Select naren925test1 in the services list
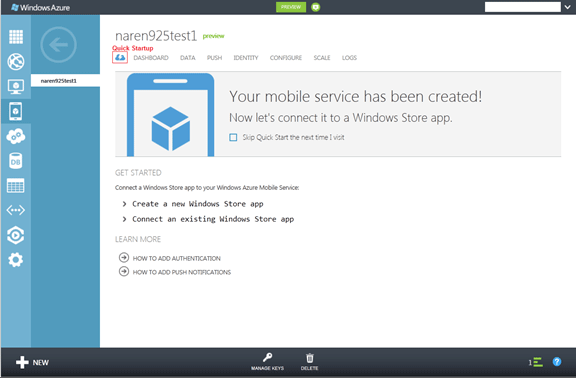576x378 pixels. coord(65,81)
